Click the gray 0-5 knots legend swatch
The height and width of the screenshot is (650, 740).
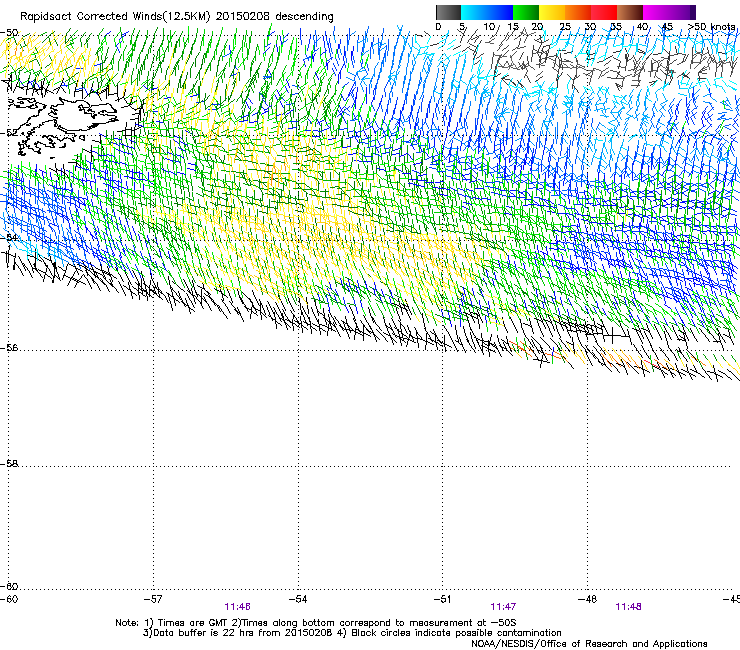(x=448, y=12)
